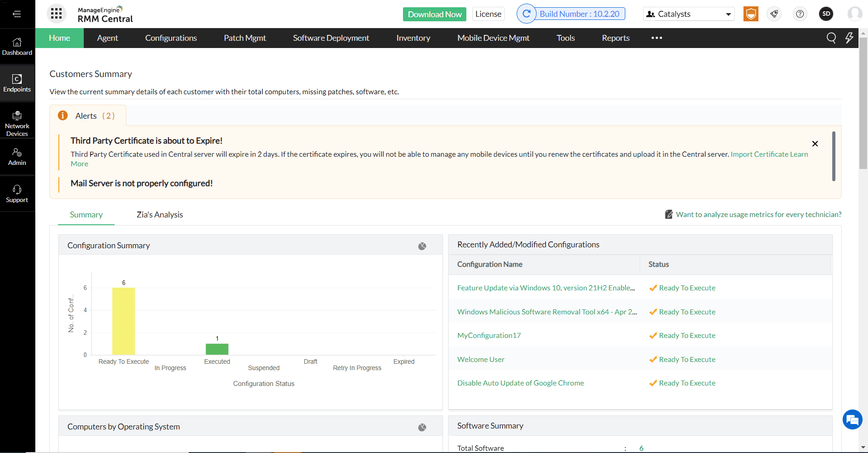
Task: Dismiss the Third Party Certificate alert
Action: tap(815, 144)
